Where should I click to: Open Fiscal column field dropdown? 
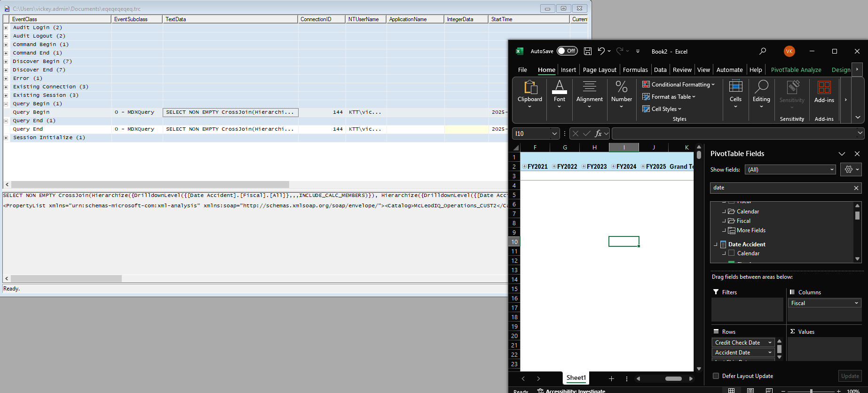(856, 303)
